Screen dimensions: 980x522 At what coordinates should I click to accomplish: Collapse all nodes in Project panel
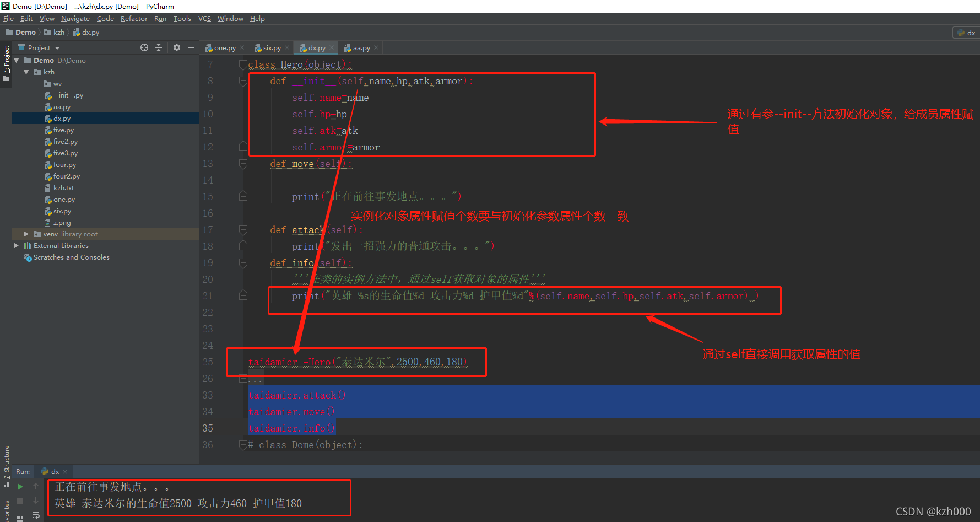(x=159, y=47)
